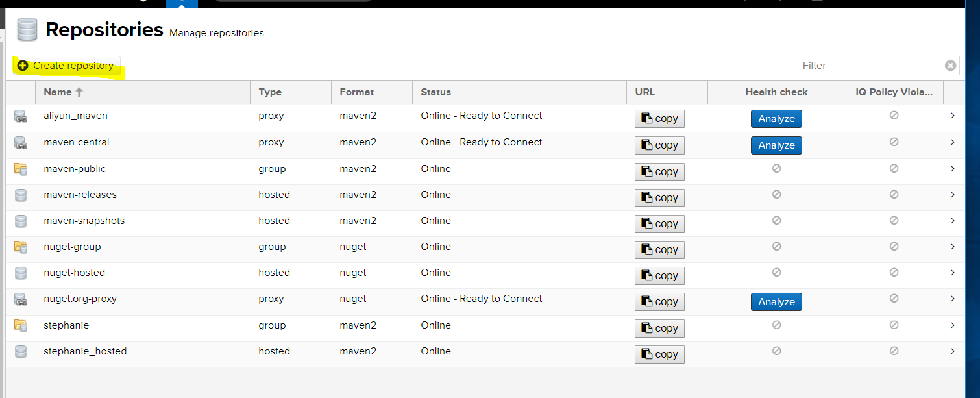Click the Create repository button
Viewport: 980px width, 398px height.
pos(66,66)
